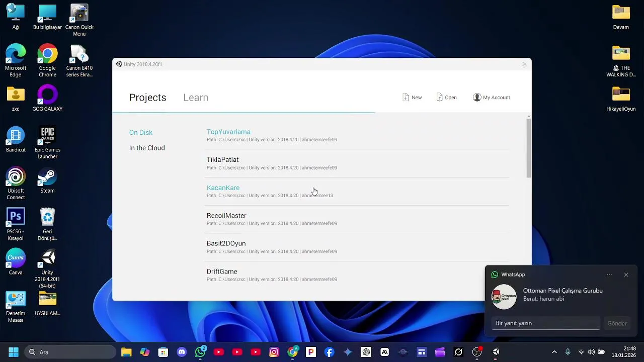The image size is (644, 362).
Task: Open Instagram from the taskbar
Action: click(274, 352)
